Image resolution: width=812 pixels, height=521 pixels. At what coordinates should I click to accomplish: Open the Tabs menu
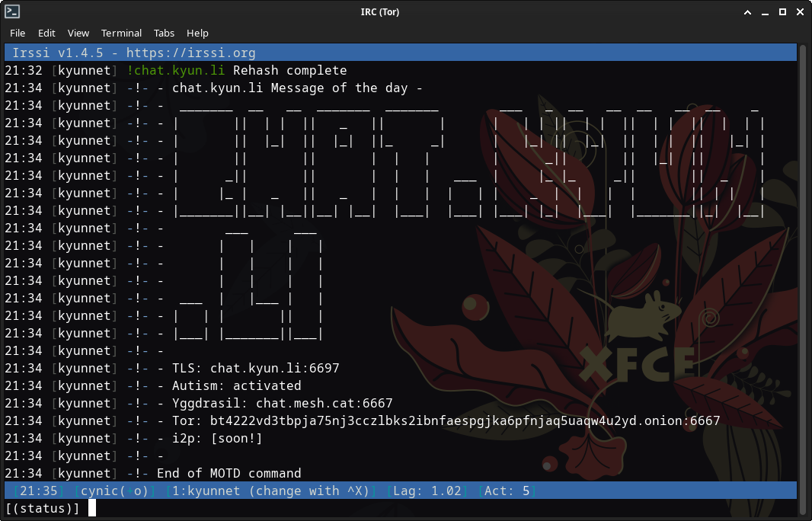[164, 33]
